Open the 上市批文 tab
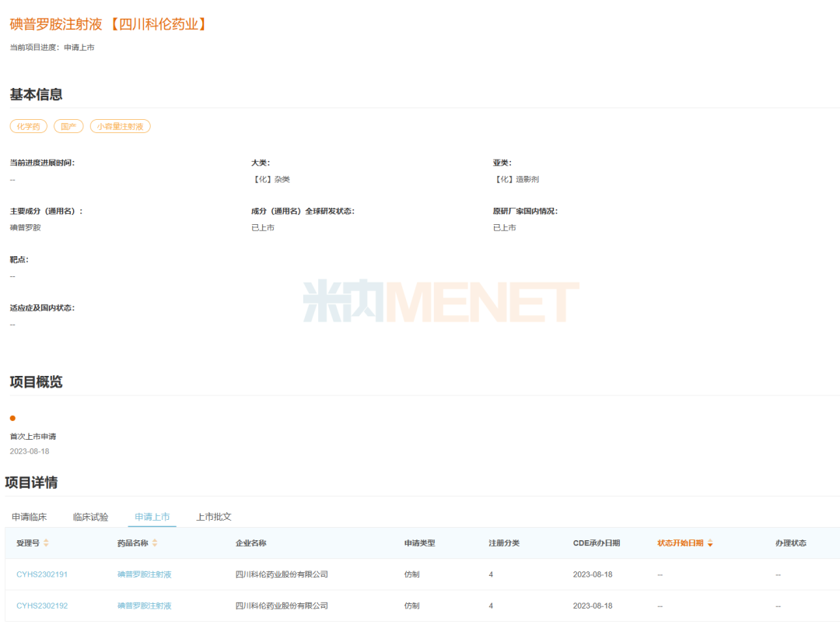Image resolution: width=840 pixels, height=632 pixels. (214, 517)
